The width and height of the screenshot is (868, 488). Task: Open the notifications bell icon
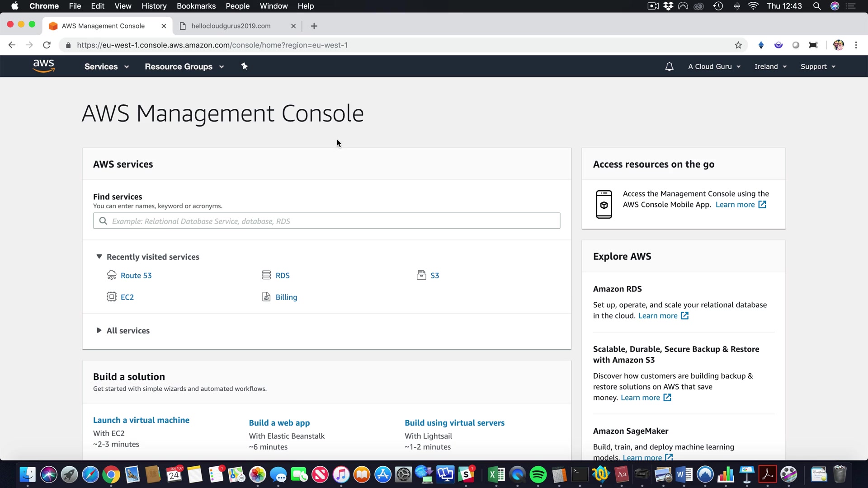coord(669,66)
